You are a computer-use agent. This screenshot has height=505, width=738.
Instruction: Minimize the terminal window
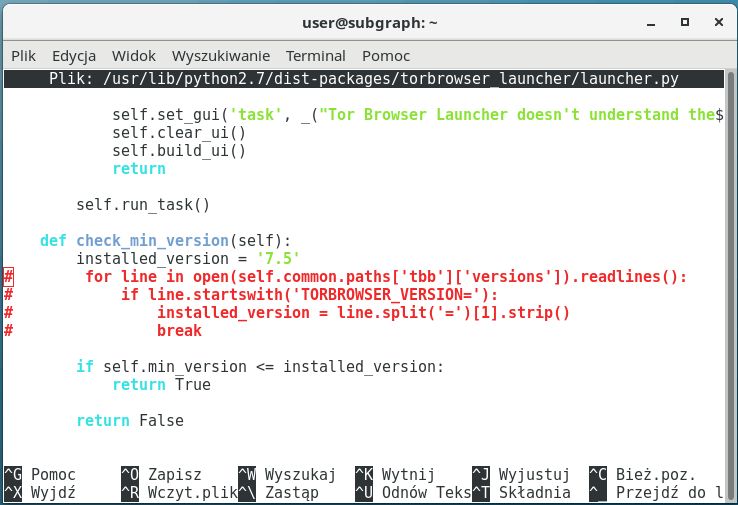[x=651, y=24]
